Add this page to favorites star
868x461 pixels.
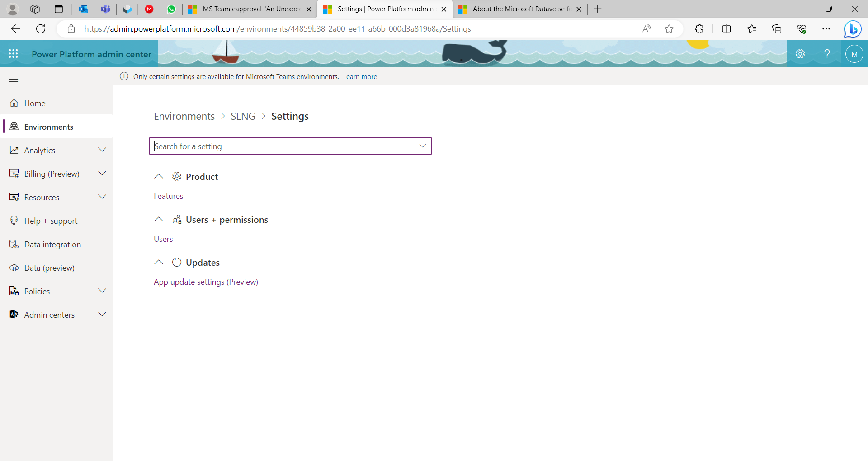pos(669,29)
